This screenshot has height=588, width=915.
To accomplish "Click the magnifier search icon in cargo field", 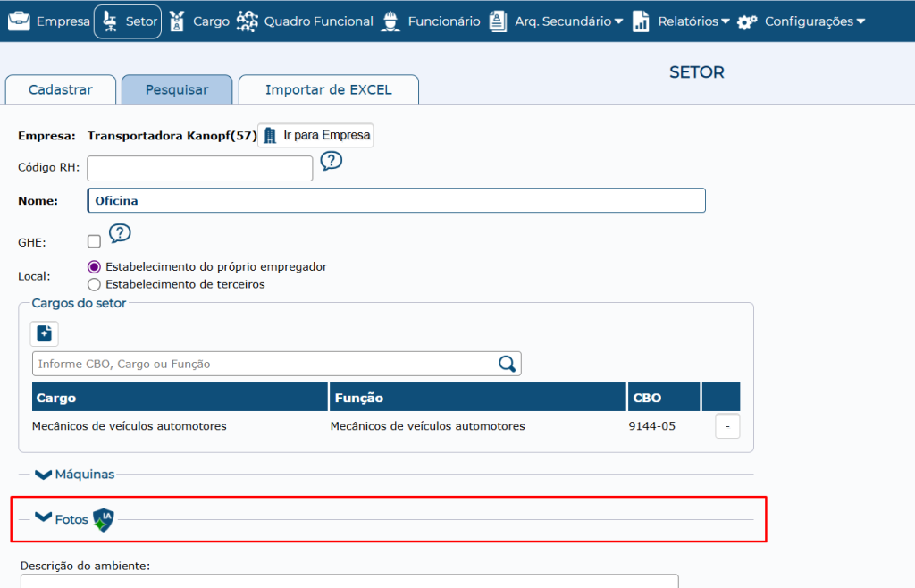I will (507, 364).
